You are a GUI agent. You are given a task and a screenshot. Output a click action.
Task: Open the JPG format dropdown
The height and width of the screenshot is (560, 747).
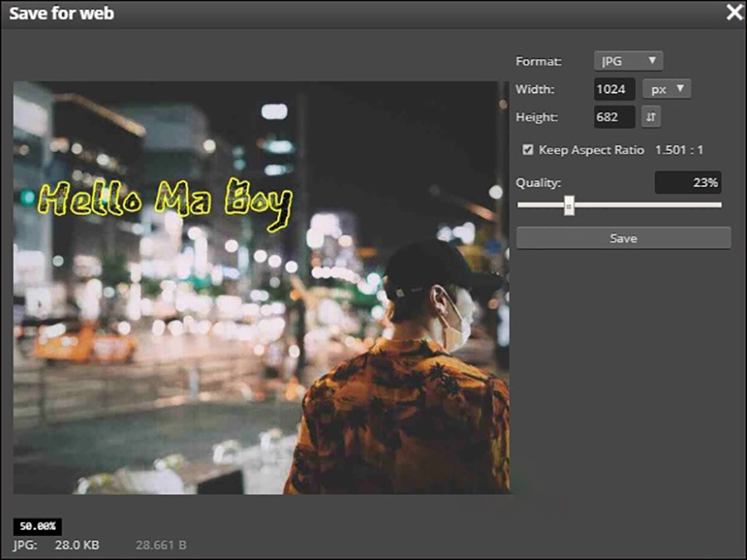(628, 61)
